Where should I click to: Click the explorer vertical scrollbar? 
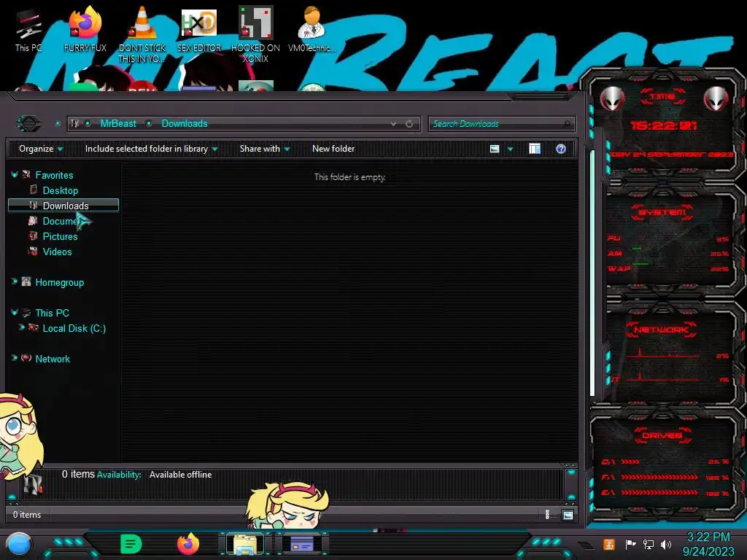(592, 273)
